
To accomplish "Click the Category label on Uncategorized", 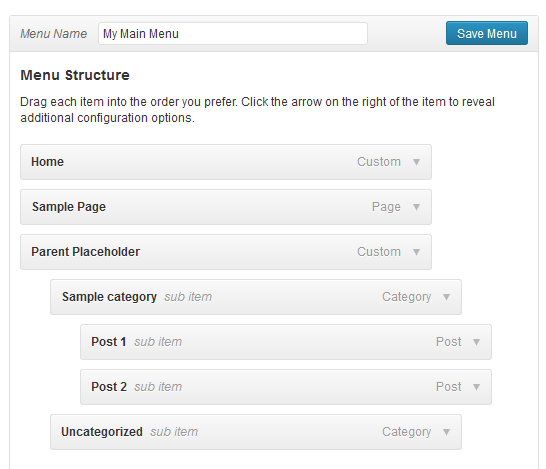I will coord(406,432).
